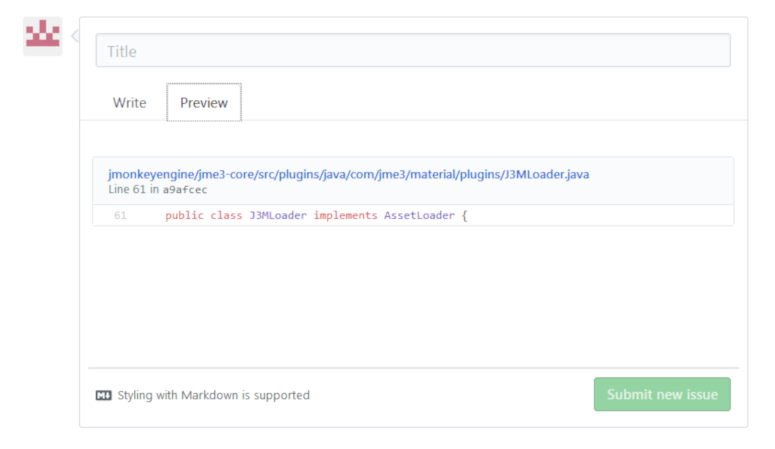The image size is (775, 449).
Task: Open the J3MLoader.java file path link
Action: (x=348, y=174)
